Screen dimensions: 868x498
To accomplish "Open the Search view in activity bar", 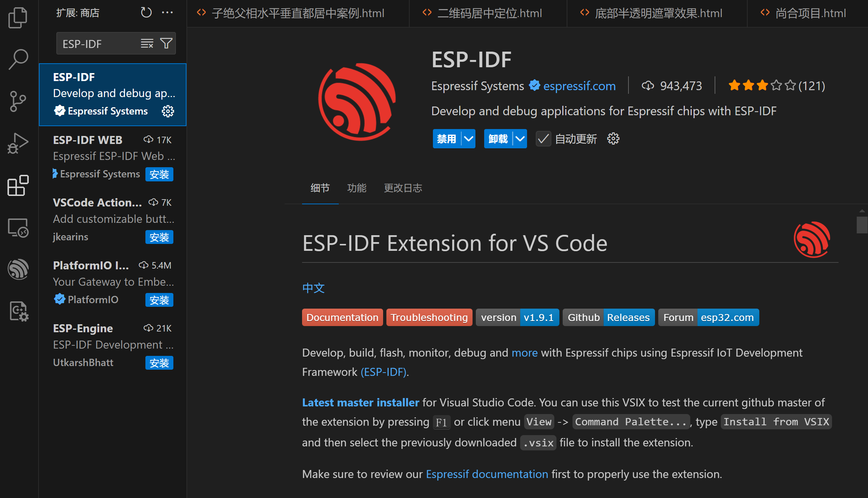I will (17, 59).
